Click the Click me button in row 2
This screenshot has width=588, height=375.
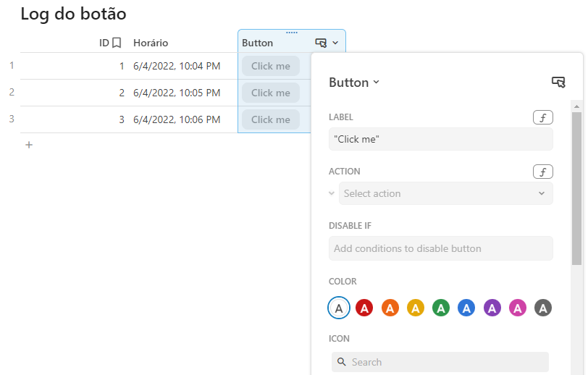(x=271, y=93)
